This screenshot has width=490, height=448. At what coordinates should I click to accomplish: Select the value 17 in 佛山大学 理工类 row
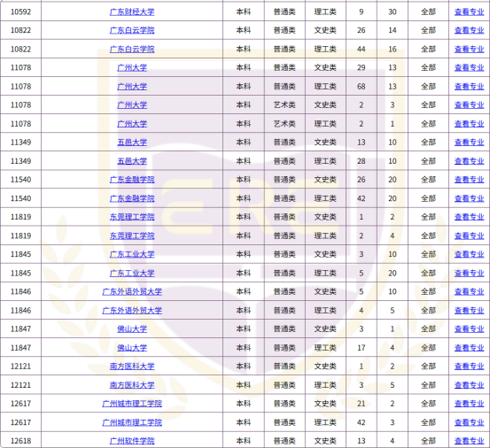click(362, 347)
